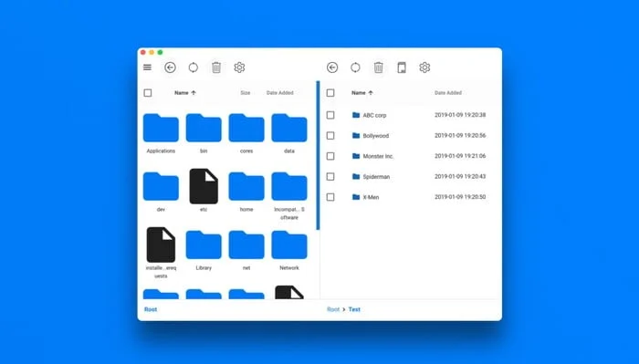Check the X-Men row checkbox

[330, 197]
